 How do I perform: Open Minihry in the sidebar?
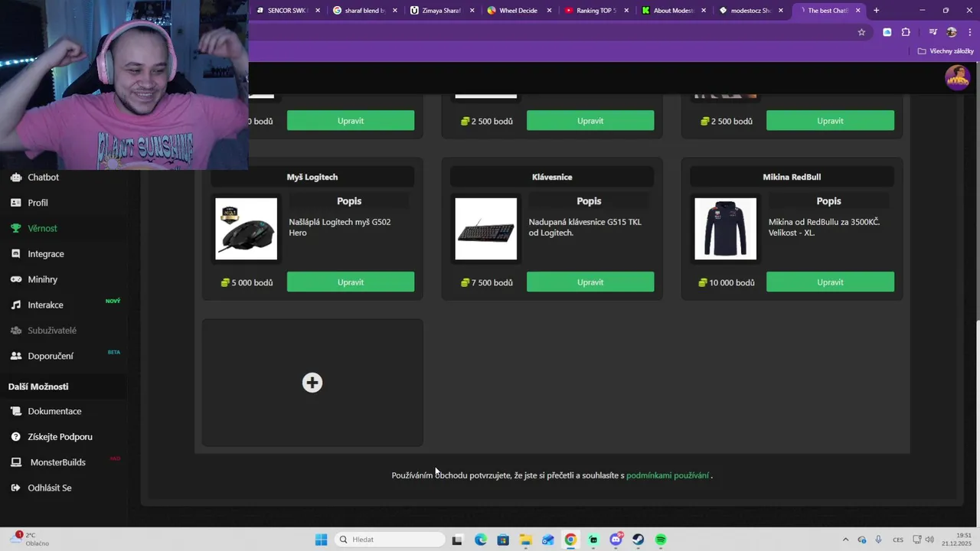coord(42,279)
